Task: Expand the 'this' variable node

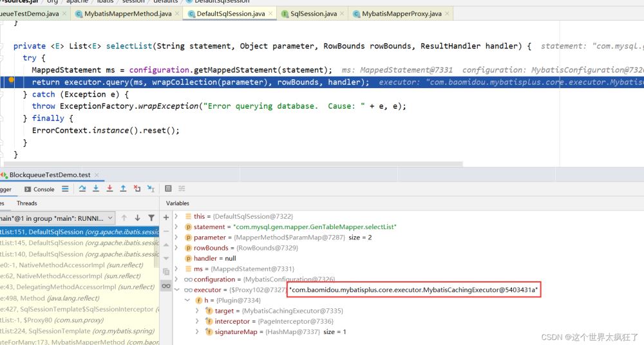Action: (176, 216)
